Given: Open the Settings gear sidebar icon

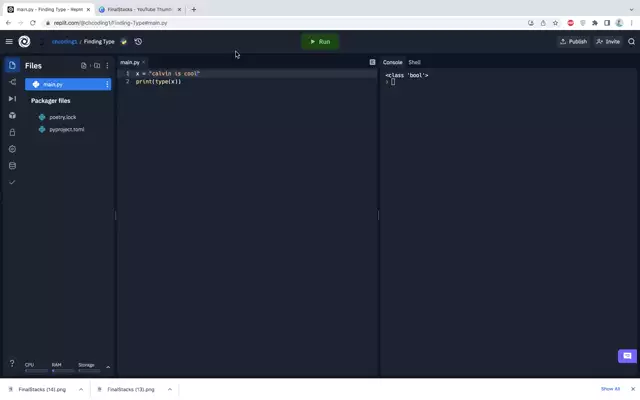Looking at the screenshot, I should pyautogui.click(x=12, y=149).
